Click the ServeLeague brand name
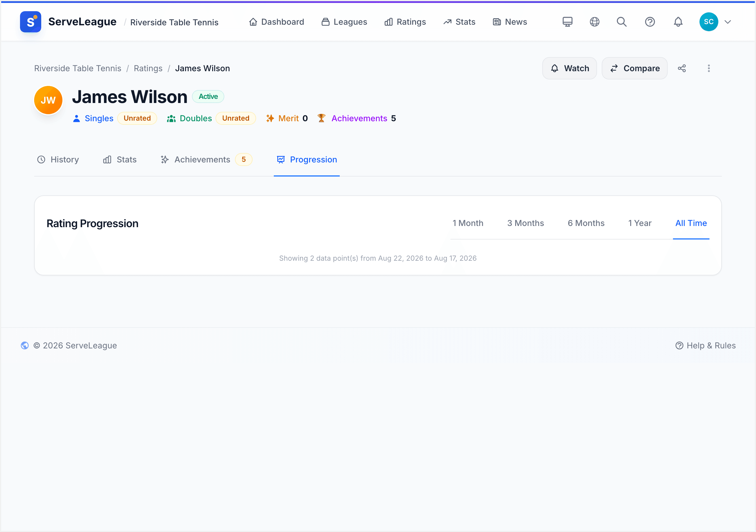The height and width of the screenshot is (532, 756). [x=82, y=22]
